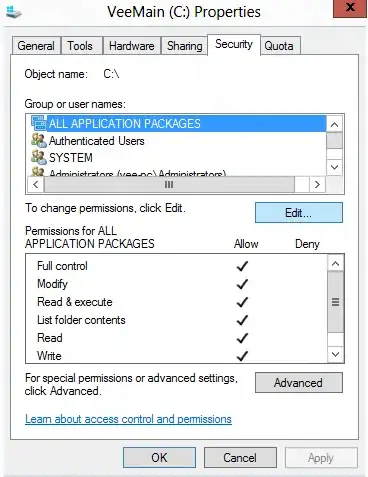Click the group list scroll down arrow
The image size is (368, 477).
click(334, 167)
